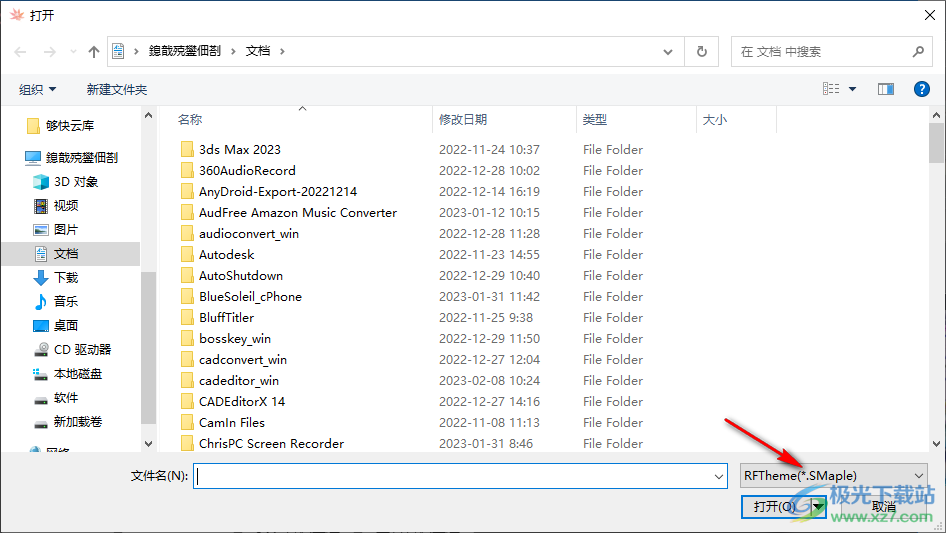The image size is (946, 533).
Task: Click the 取消 button
Action: click(x=884, y=506)
